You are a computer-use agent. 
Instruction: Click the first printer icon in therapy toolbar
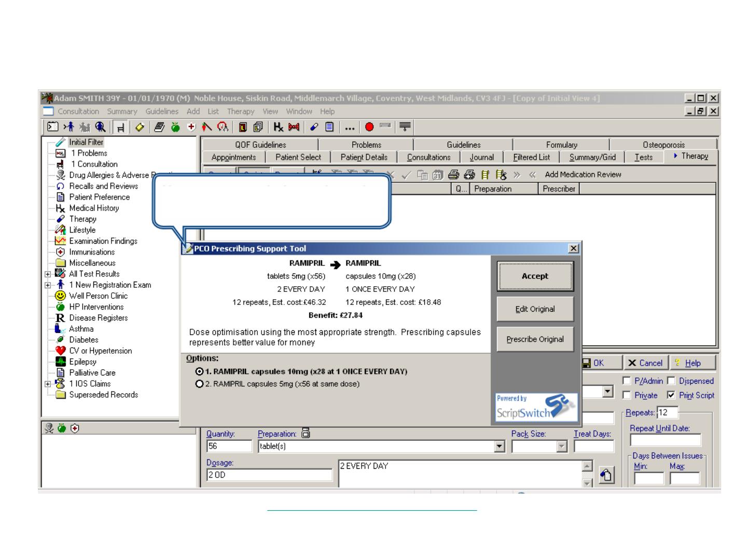coord(454,175)
